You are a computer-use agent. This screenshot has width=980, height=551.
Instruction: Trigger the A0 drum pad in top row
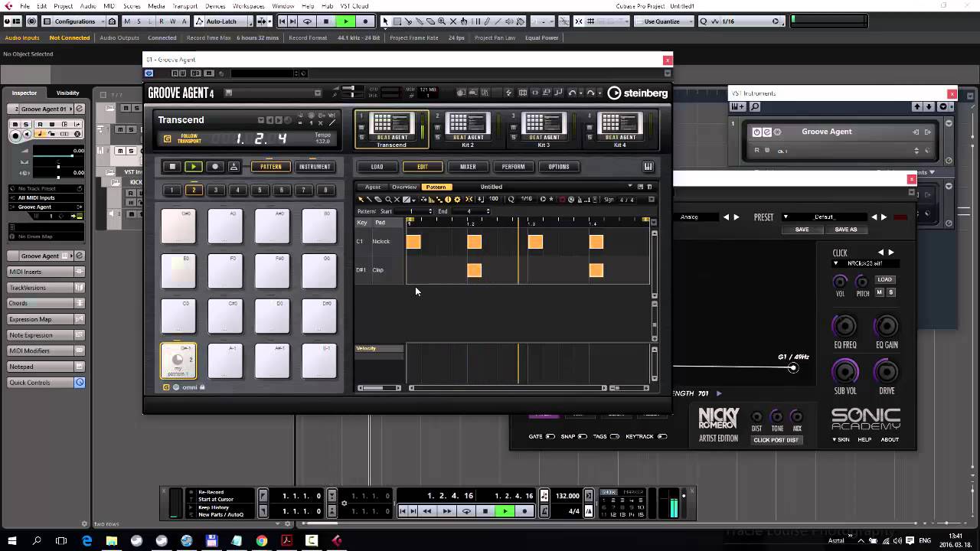225,226
